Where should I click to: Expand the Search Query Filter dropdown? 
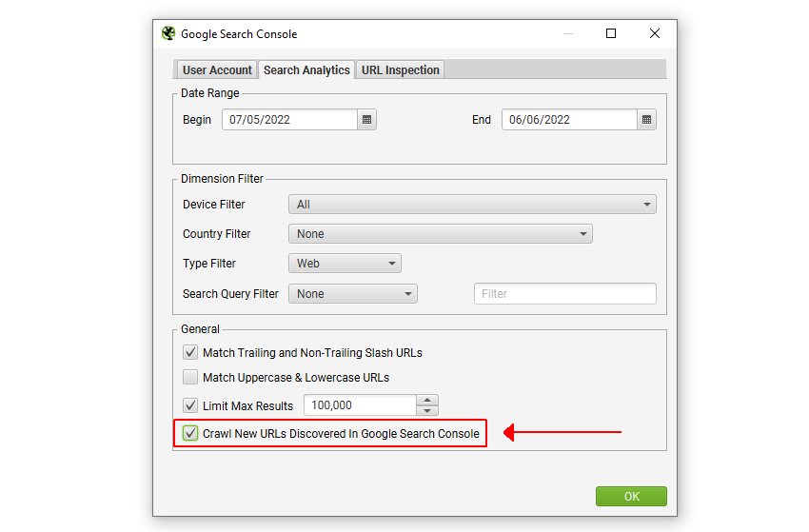pos(353,294)
